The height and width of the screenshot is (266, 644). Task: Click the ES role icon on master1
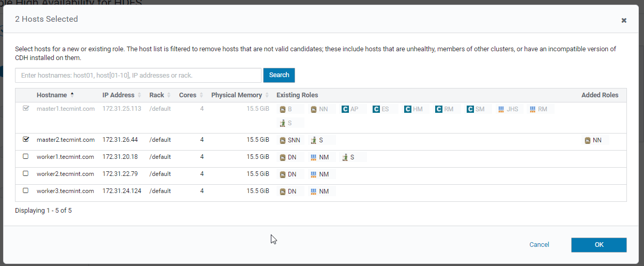click(x=376, y=109)
